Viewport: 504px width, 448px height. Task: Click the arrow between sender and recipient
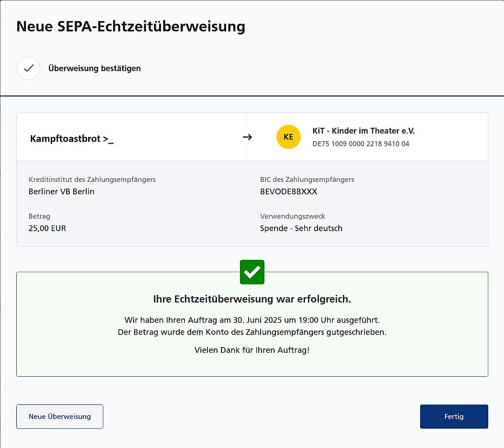[247, 137]
